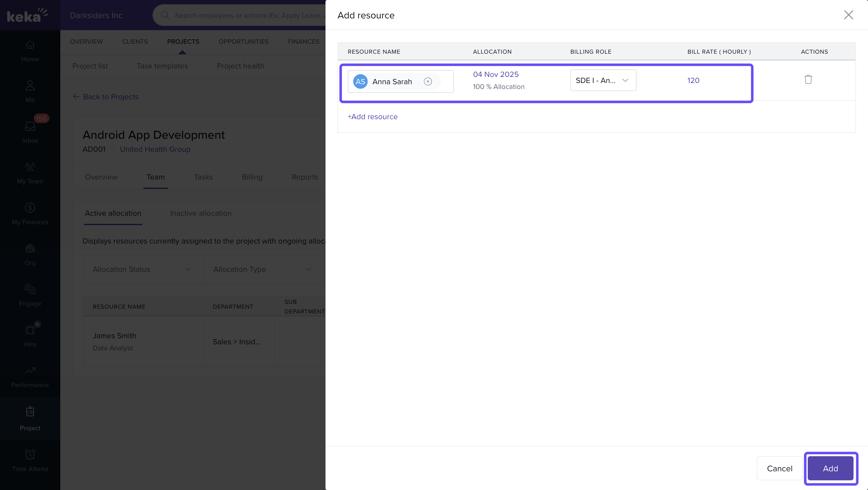The height and width of the screenshot is (490, 868).
Task: Click the 120 hourly bill rate value
Action: (x=693, y=80)
